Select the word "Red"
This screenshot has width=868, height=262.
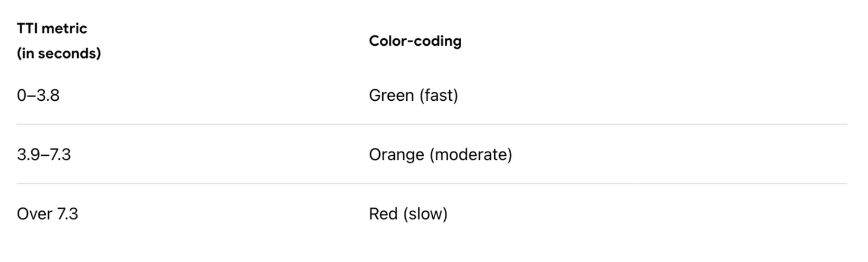point(382,214)
